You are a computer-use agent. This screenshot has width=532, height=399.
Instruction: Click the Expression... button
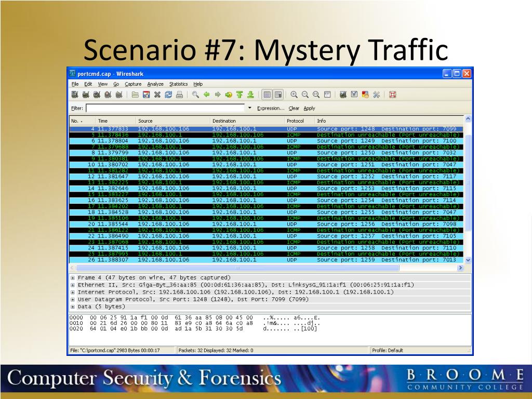pos(270,108)
